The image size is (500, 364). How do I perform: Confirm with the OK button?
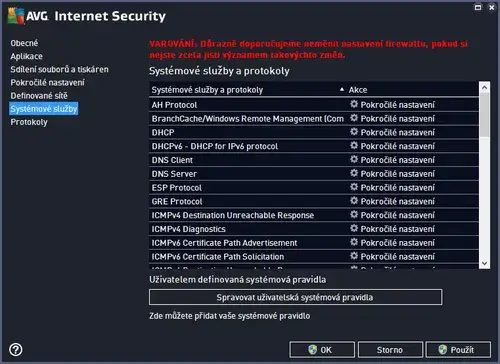[322, 350]
